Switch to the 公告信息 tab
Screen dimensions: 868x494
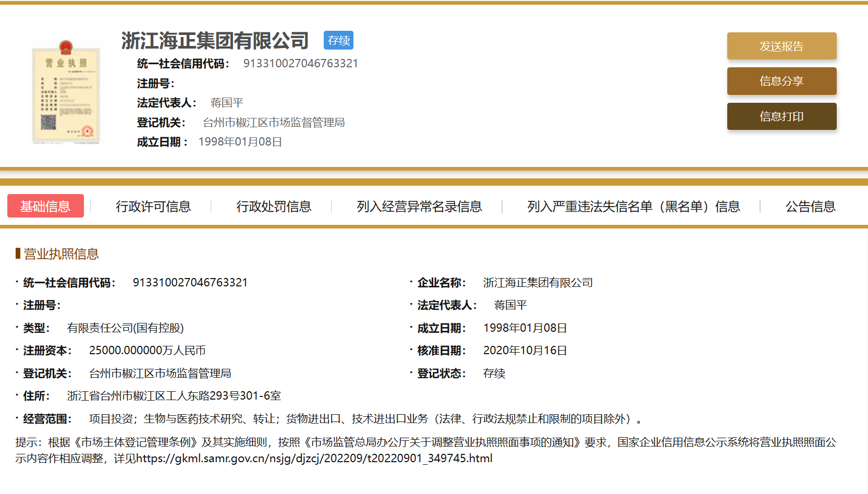810,206
